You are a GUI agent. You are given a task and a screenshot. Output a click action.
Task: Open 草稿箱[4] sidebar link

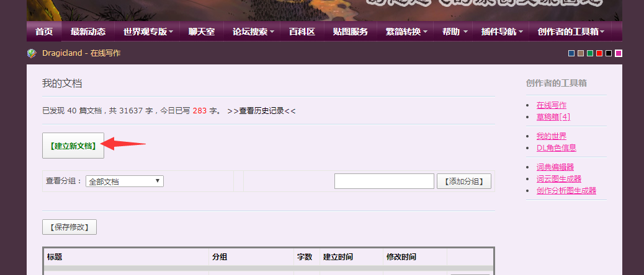(x=553, y=117)
